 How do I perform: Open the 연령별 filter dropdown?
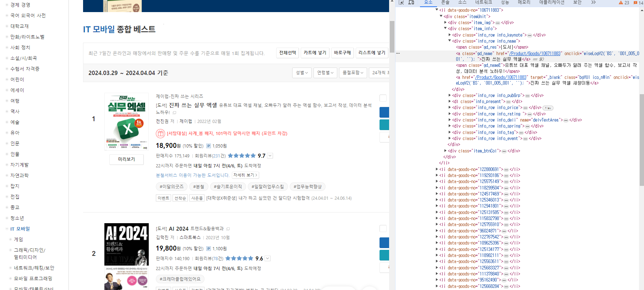click(325, 73)
